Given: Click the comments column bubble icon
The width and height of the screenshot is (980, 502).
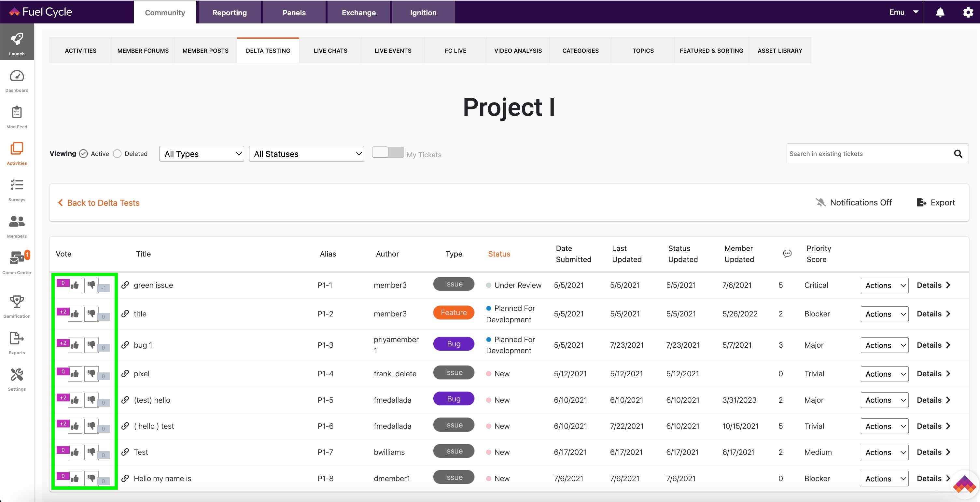Looking at the screenshot, I should coord(787,253).
